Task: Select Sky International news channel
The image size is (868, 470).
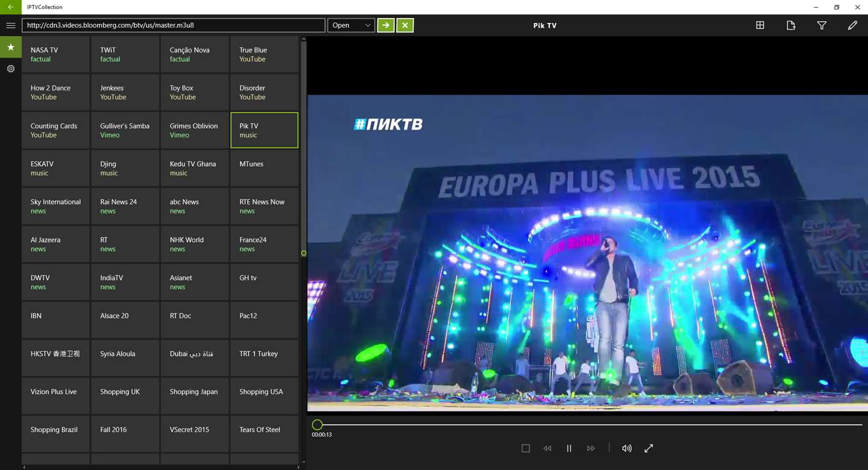Action: click(x=55, y=206)
